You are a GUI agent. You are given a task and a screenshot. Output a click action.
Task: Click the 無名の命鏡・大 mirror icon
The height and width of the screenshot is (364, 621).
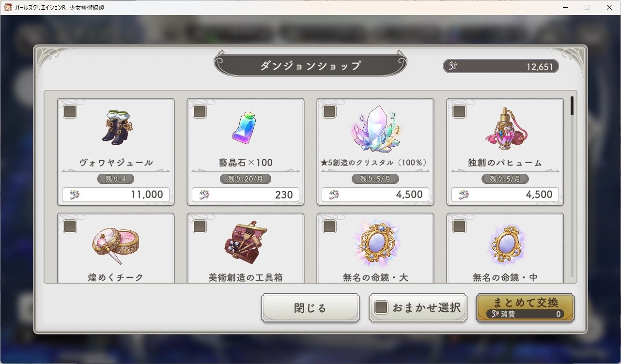(x=375, y=243)
